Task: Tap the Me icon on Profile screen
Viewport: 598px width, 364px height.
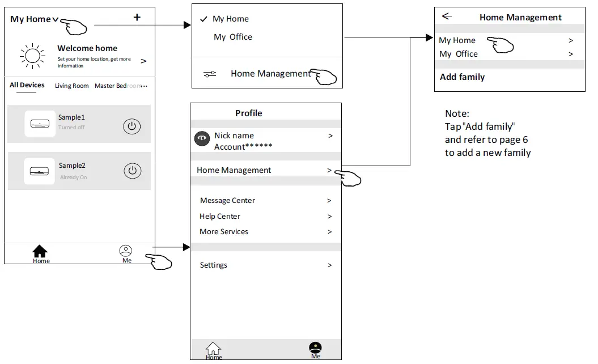Action: click(x=315, y=348)
